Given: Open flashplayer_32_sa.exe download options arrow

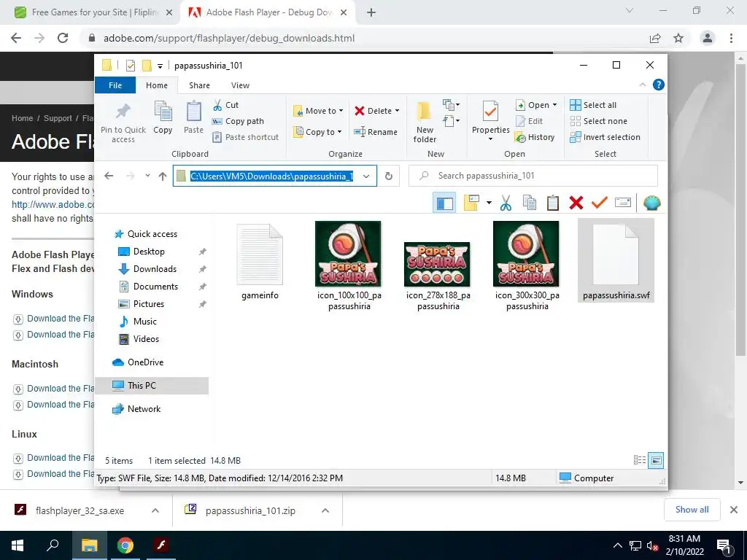Looking at the screenshot, I should point(155,510).
